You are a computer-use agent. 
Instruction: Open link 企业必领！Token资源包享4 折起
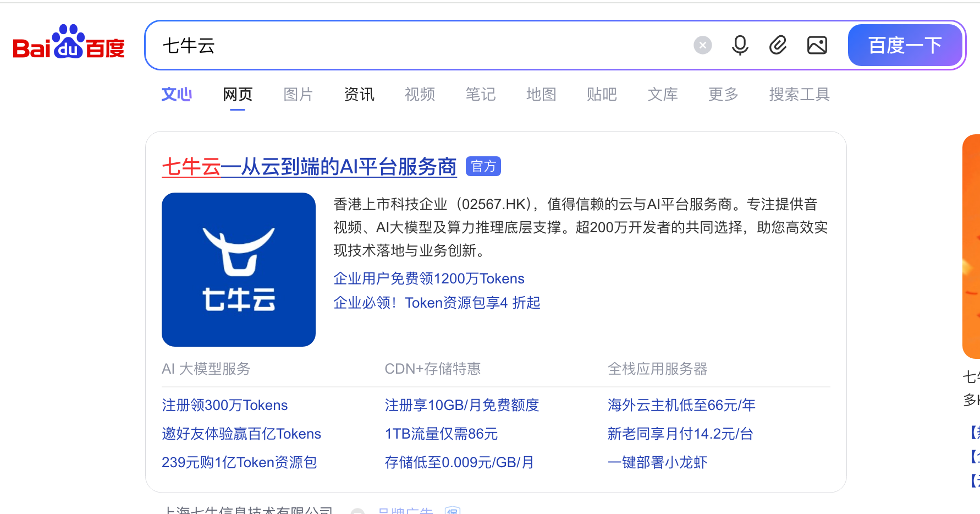tap(437, 303)
